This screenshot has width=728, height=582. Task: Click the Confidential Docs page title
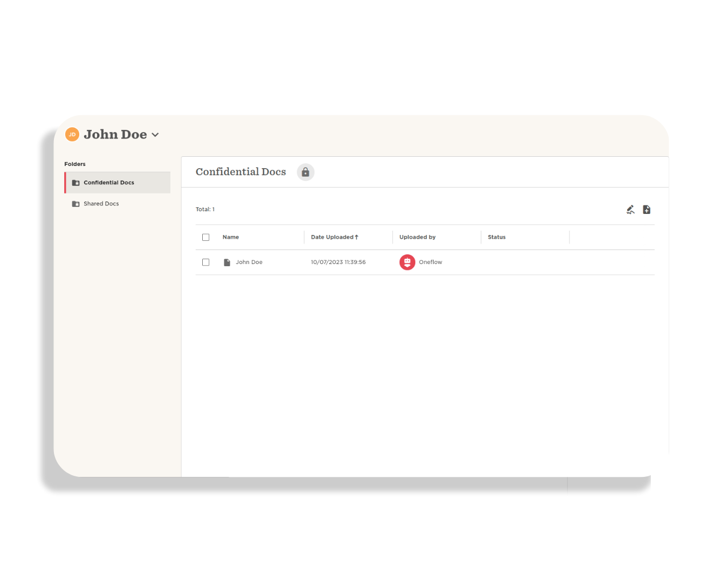241,172
